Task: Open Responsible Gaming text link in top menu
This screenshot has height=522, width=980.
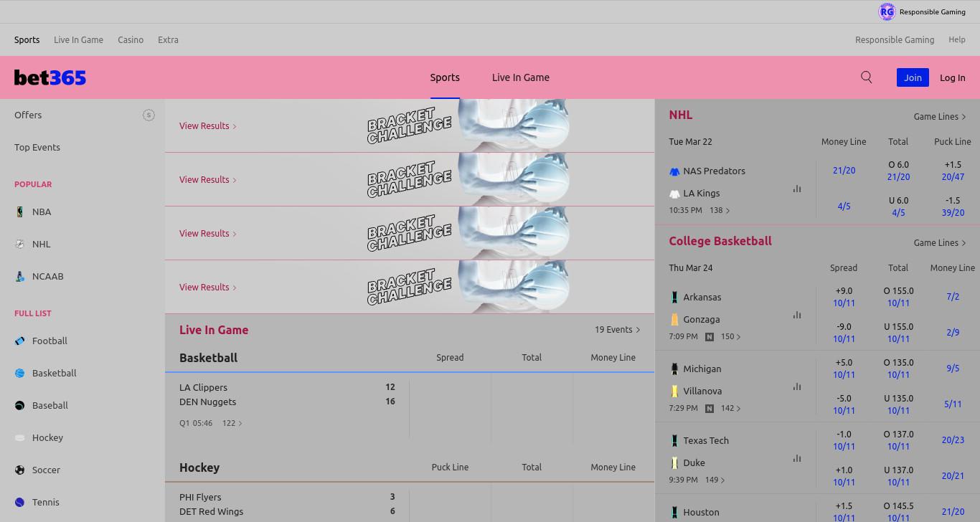Action: click(895, 40)
